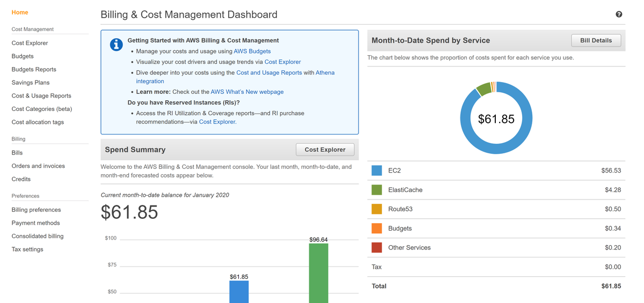The image size is (644, 303).
Task: Click the blue $61.85 bar
Action: [239, 292]
